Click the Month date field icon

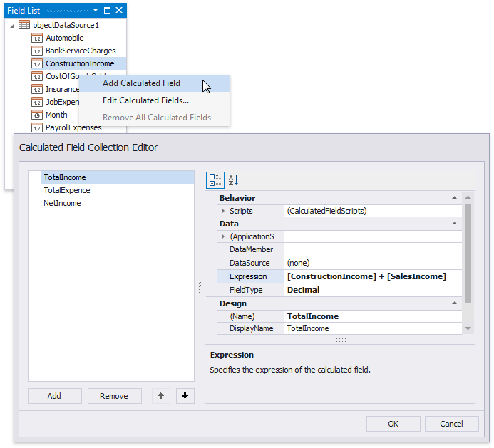tap(37, 115)
